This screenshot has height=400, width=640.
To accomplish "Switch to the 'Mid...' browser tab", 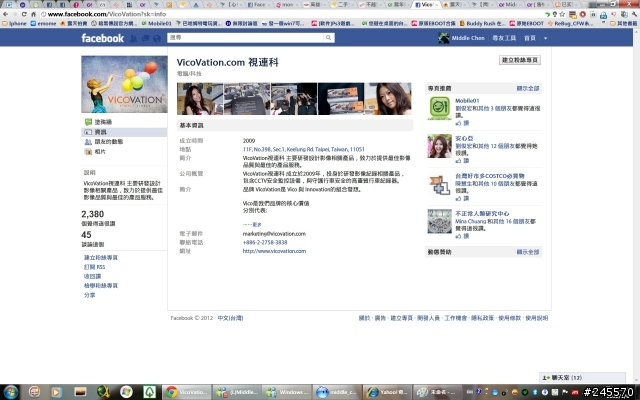I will point(508,4).
